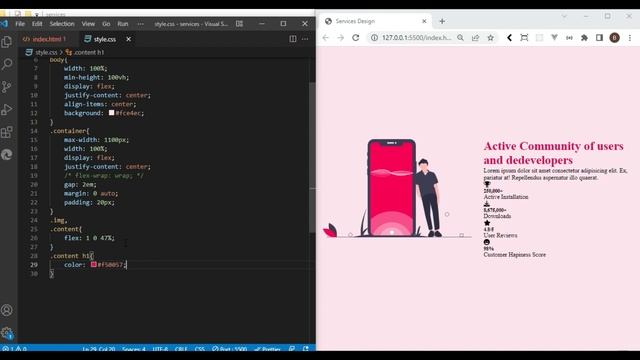
Task: Click line number 19 in the gutter
Action: pyautogui.click(x=34, y=176)
